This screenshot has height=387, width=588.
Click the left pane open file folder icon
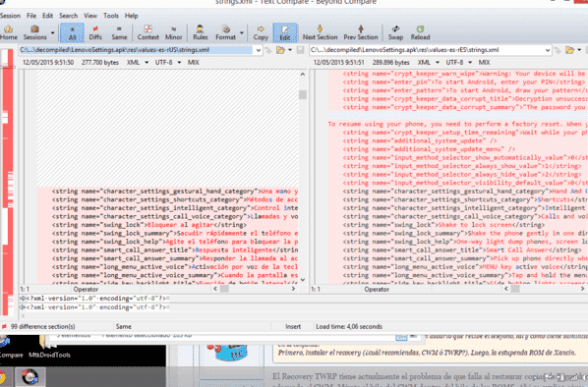point(280,50)
